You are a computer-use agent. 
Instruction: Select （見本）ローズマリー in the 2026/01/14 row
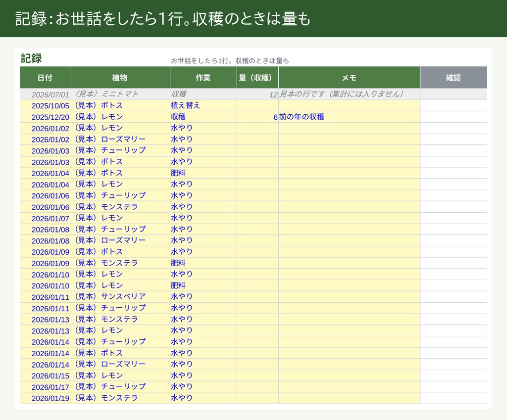click(x=120, y=365)
